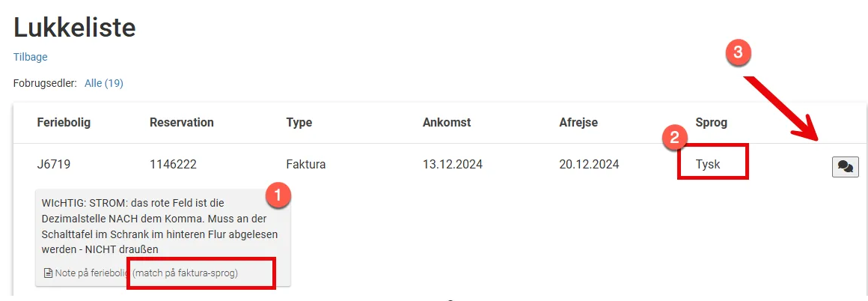The height and width of the screenshot is (301, 868).
Task: Click the Ankomst column header
Action: pyautogui.click(x=447, y=123)
